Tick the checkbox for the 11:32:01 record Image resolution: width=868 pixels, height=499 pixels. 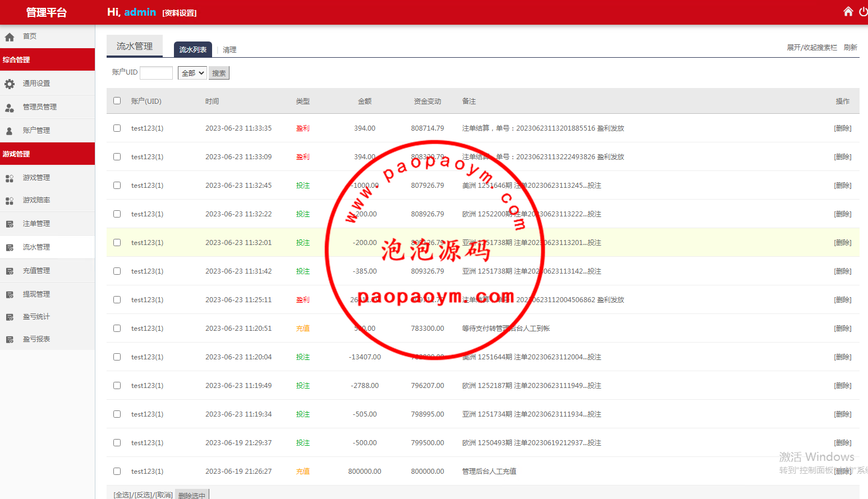pyautogui.click(x=117, y=242)
